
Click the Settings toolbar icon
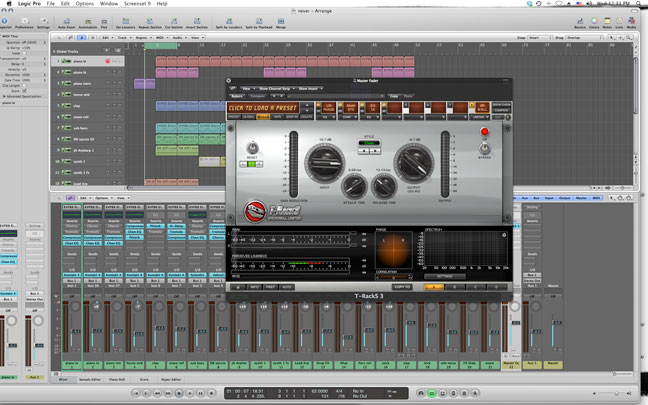tap(43, 21)
